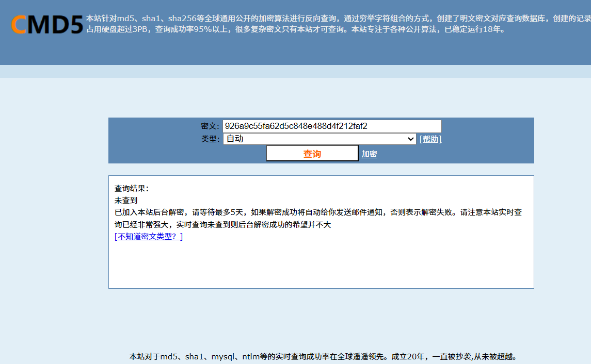The height and width of the screenshot is (364, 591).
Task: Open the [帮助] help link
Action: (x=430, y=139)
